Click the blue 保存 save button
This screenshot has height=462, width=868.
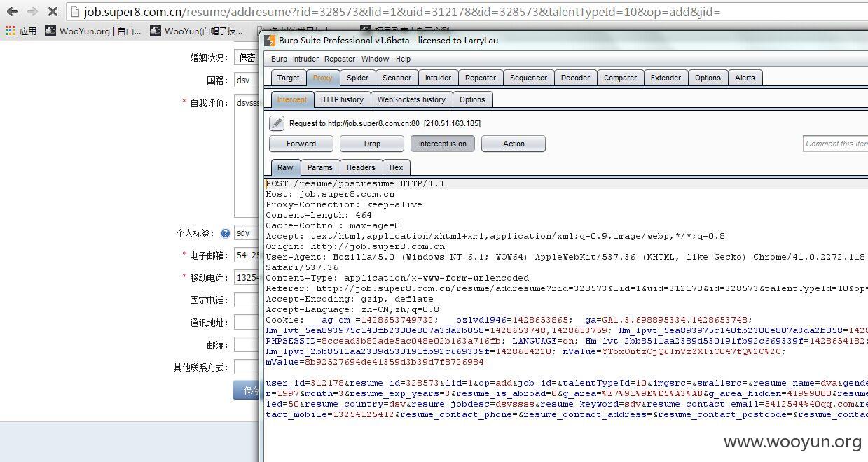[x=247, y=391]
